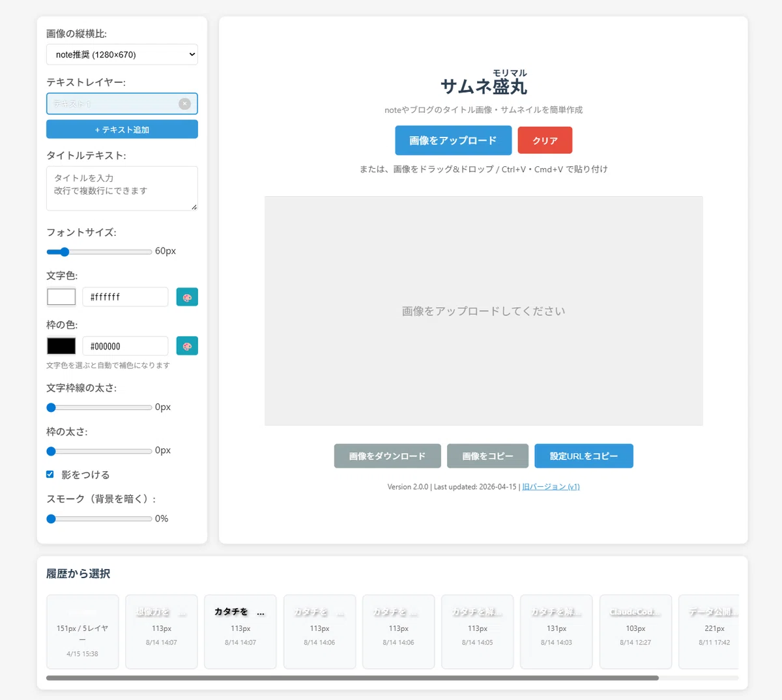Click the 画像をコピー button
The width and height of the screenshot is (782, 700).
coord(487,456)
